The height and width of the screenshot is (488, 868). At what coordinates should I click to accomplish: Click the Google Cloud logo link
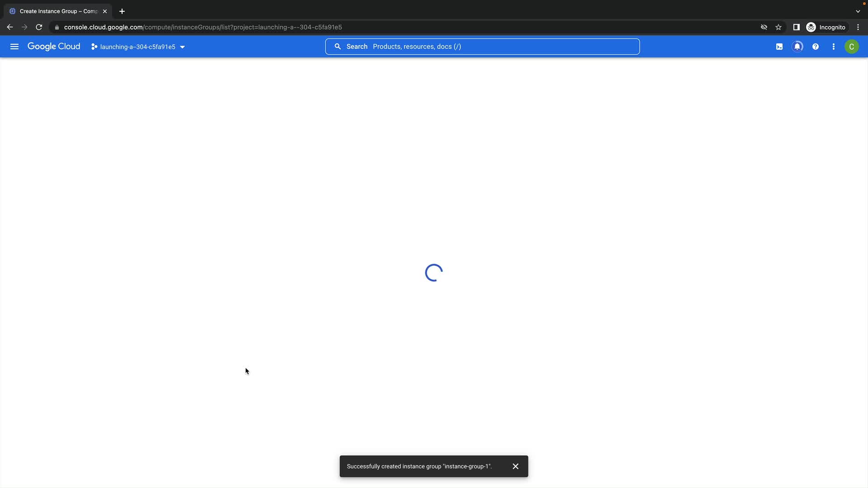point(54,47)
